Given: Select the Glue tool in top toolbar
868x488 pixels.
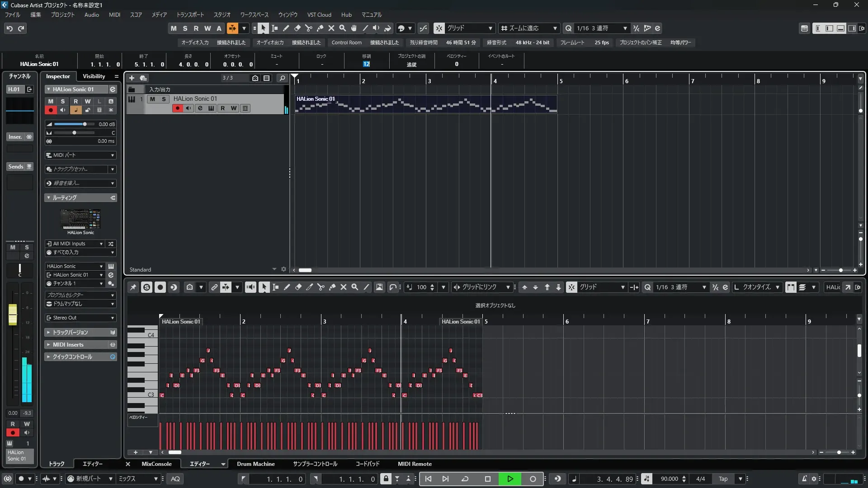Looking at the screenshot, I should (320, 28).
